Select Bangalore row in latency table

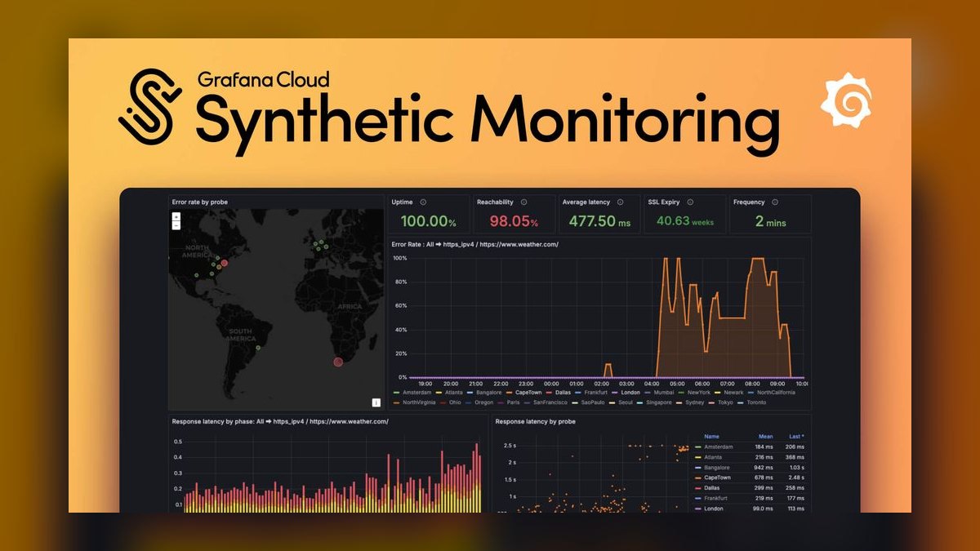749,468
